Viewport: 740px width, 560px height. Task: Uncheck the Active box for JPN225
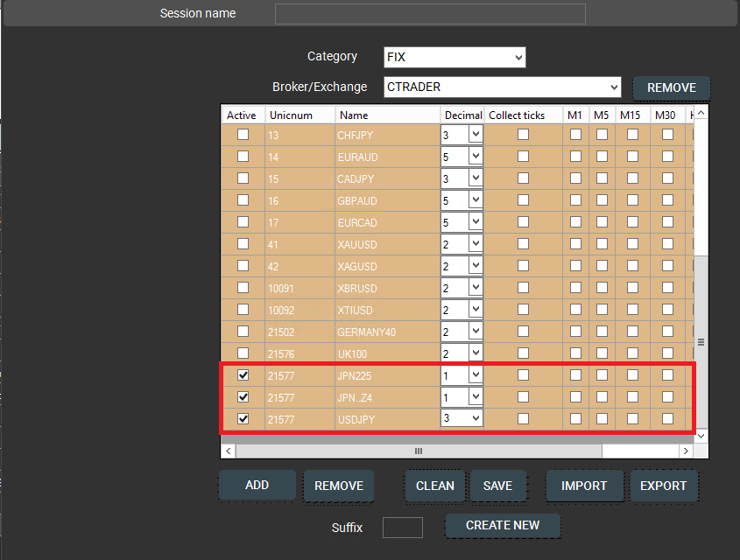pos(243,374)
